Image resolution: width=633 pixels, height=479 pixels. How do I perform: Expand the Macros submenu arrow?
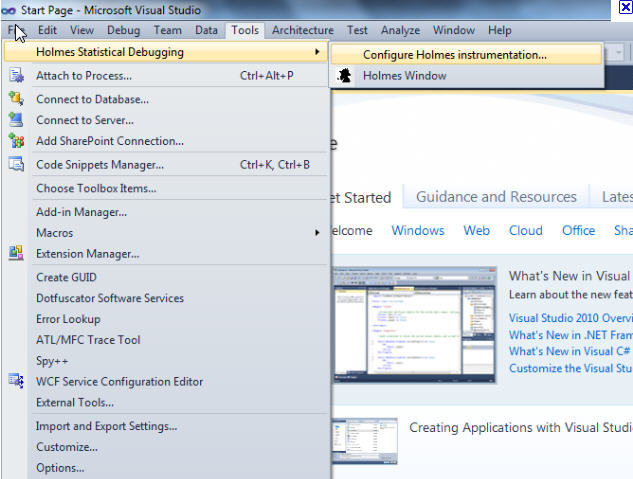coord(317,232)
